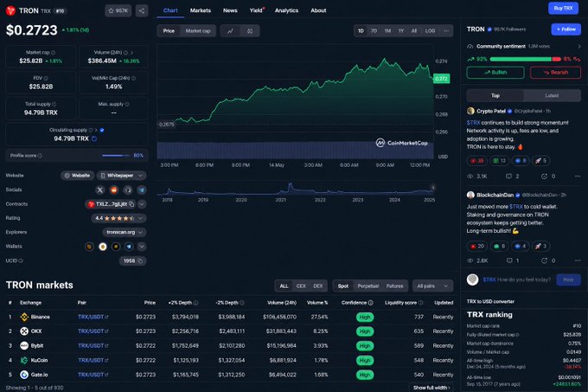Screen dimensions: 588x392
Task: Click the Market cap info icon
Action: 54,53
